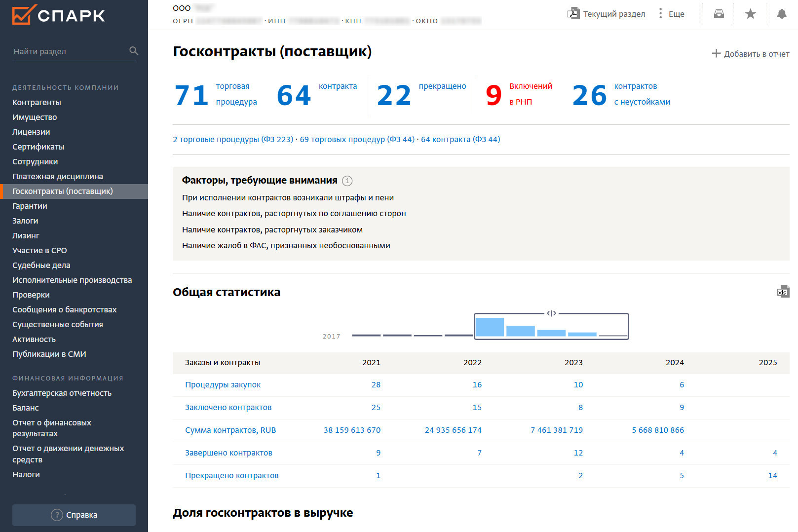Grab the timeline range slider handle

click(551, 313)
